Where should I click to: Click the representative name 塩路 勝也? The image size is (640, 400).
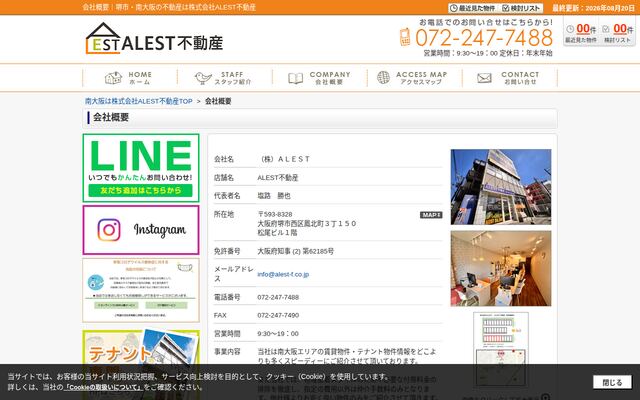click(x=274, y=196)
